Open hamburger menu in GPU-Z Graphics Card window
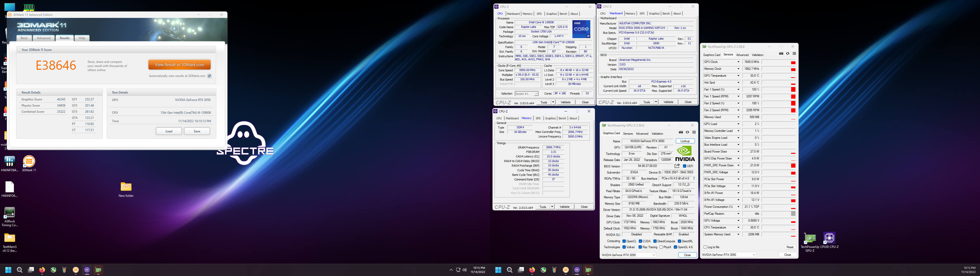This screenshot has height=276, width=980. 694,132
